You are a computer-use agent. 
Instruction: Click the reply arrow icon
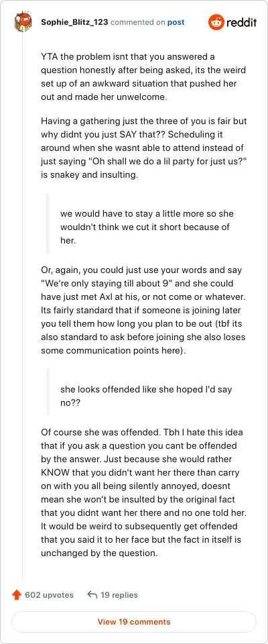(x=92, y=595)
